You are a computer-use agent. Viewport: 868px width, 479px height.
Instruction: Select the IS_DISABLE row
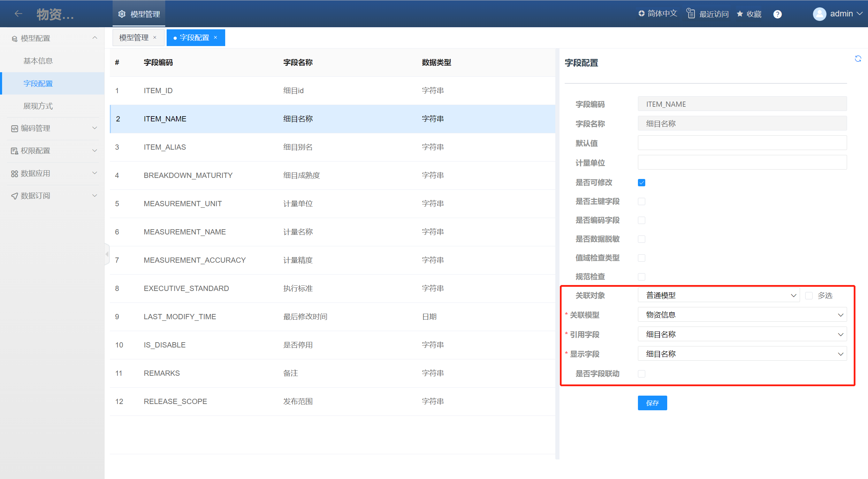tap(333, 345)
